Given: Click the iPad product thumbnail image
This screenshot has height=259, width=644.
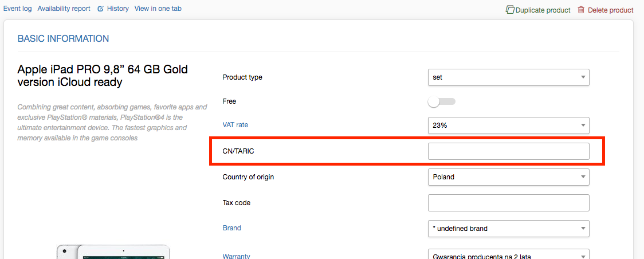Looking at the screenshot, I should coord(113,252).
